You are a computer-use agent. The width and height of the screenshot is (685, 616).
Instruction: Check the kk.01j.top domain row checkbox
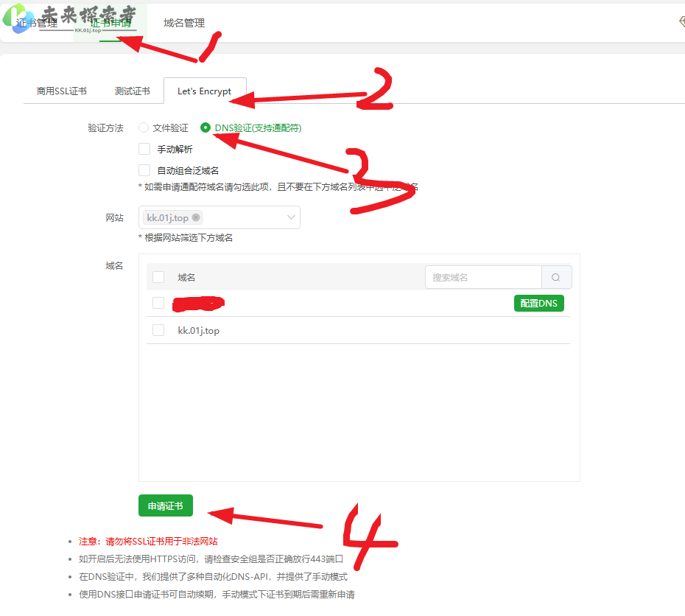(158, 330)
